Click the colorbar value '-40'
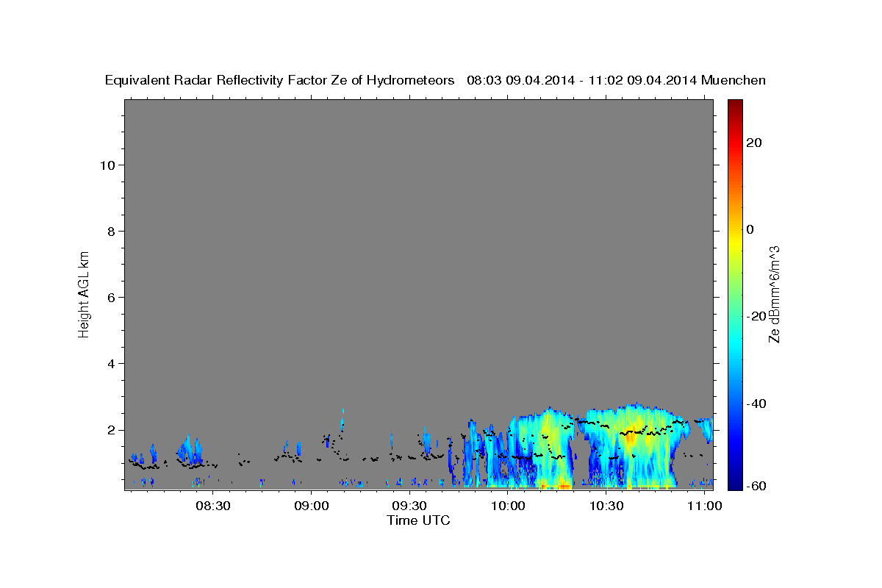This screenshot has width=882, height=588. pos(755,404)
